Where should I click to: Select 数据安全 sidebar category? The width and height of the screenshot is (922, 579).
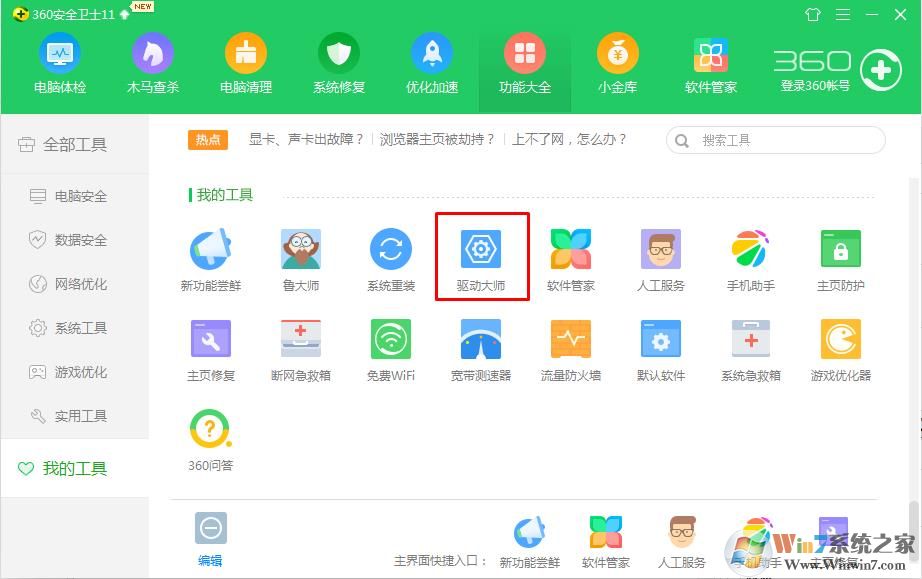[75, 240]
